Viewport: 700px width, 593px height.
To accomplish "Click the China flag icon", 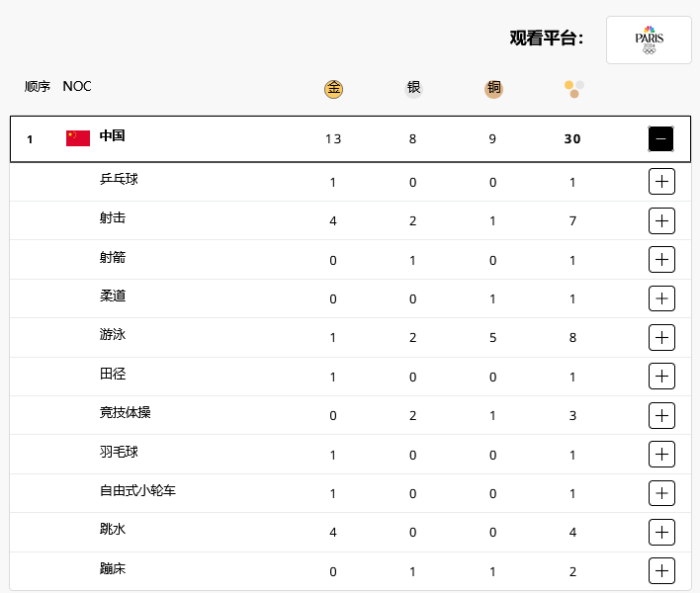I will (78, 138).
